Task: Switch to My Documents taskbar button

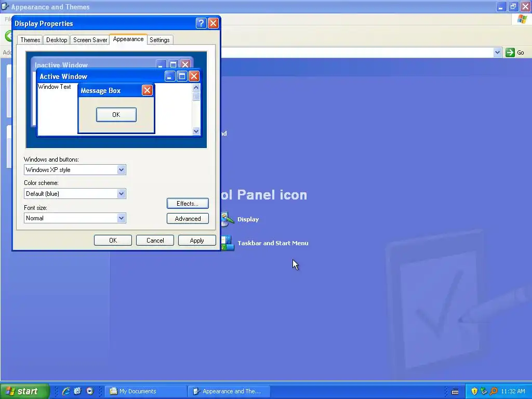Action: [146, 391]
